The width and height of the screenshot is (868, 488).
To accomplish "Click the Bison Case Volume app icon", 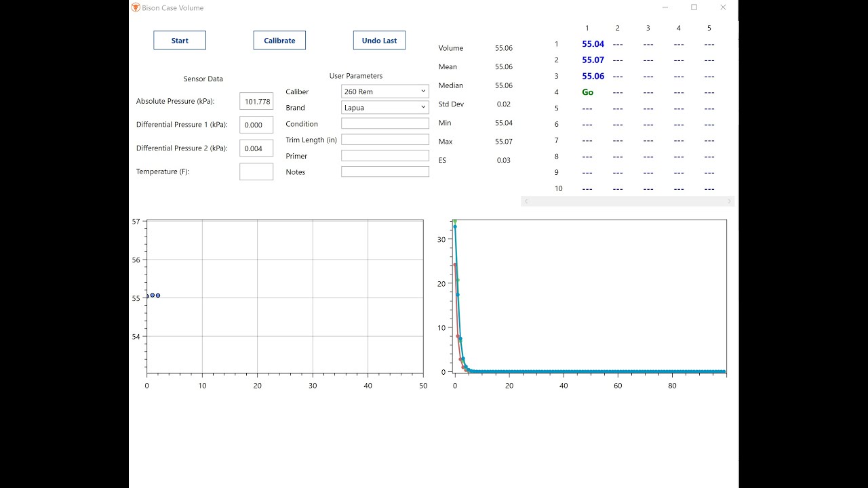I will tap(136, 7).
